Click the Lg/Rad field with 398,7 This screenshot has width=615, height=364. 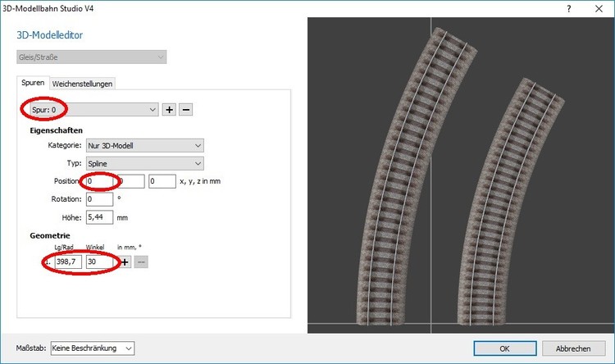coord(68,262)
